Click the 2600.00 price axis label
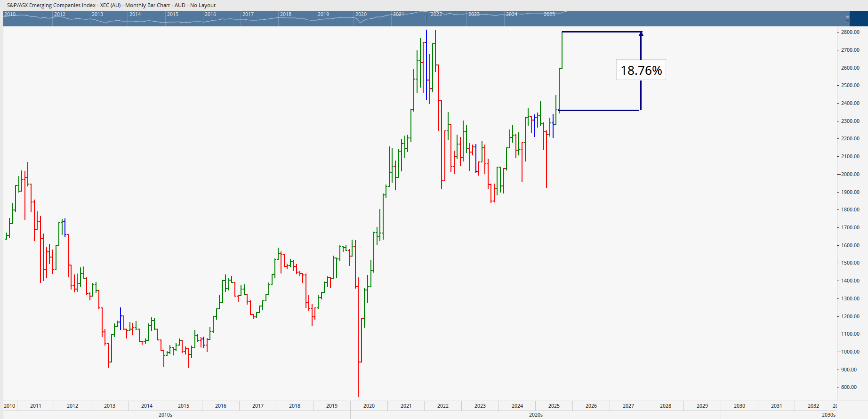 [850, 68]
